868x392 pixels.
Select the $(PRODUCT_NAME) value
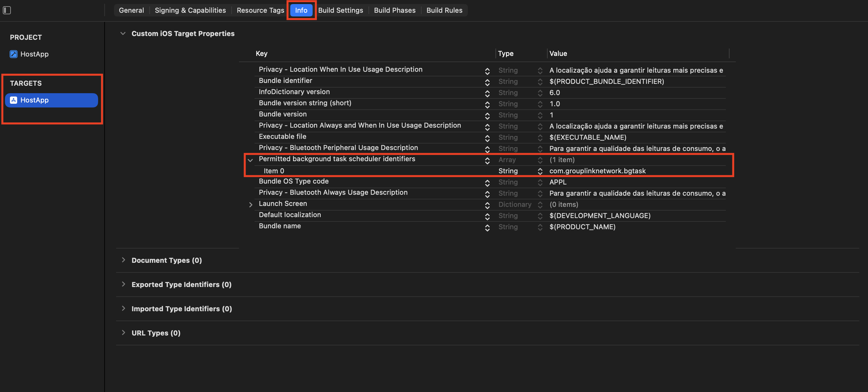(582, 227)
